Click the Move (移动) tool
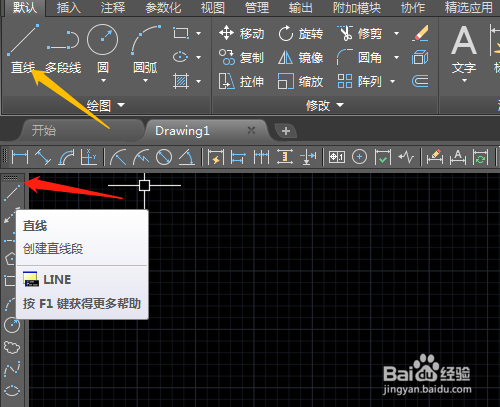Screen dimensions: 500x407 [x=242, y=33]
